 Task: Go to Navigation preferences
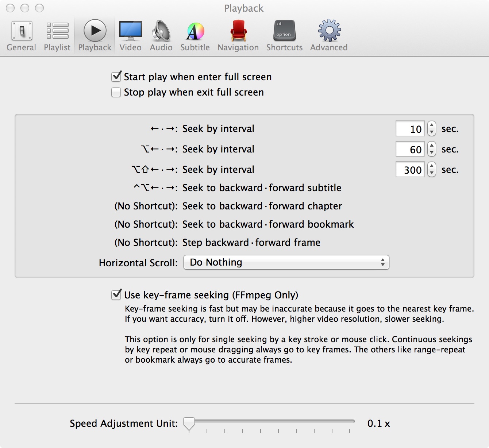[x=238, y=36]
